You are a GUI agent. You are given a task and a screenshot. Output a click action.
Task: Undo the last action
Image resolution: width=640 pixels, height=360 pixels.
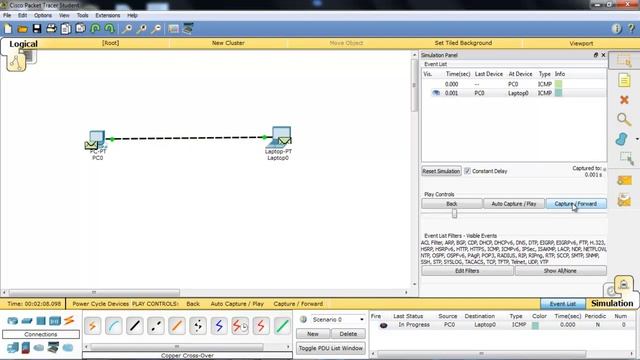click(x=95, y=29)
